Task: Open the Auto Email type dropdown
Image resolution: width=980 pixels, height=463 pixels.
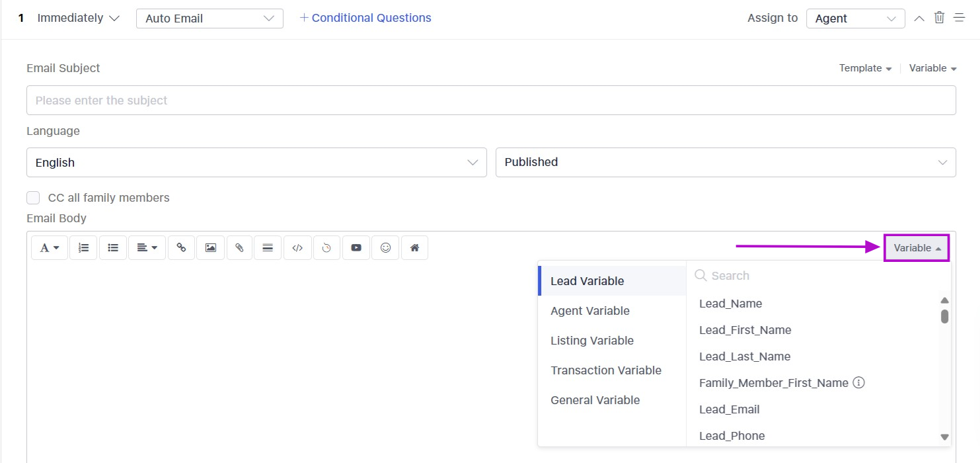Action: 209,19
